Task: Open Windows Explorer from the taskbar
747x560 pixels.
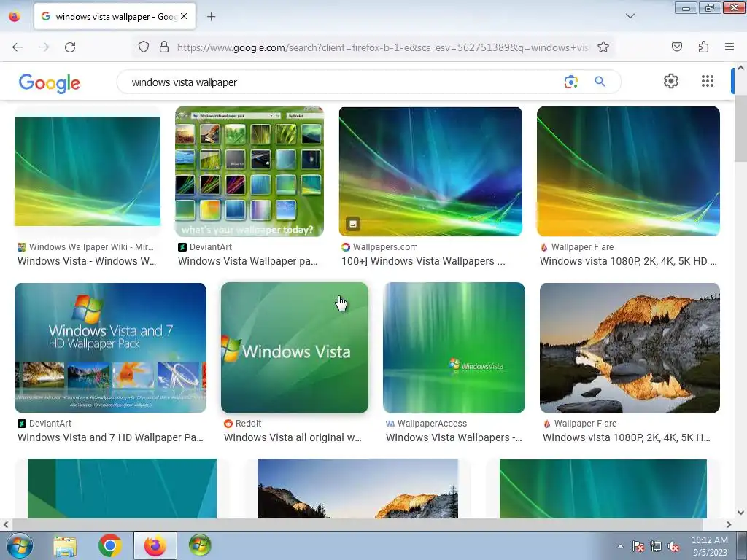Action: point(65,545)
